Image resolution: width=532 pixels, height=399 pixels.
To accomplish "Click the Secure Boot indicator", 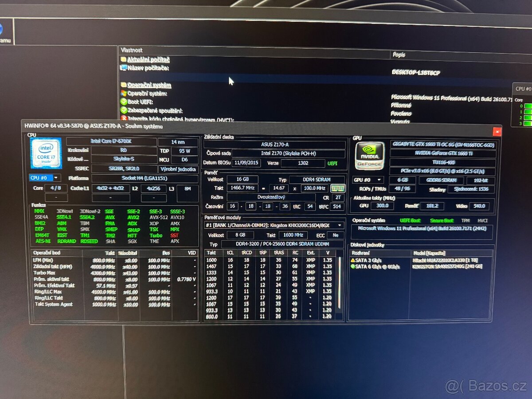I will pyautogui.click(x=442, y=220).
